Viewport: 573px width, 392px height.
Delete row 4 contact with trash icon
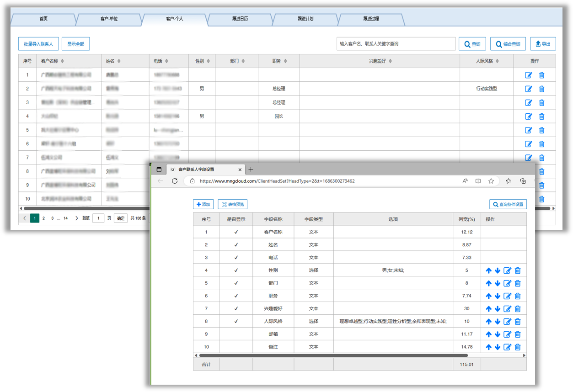(x=541, y=116)
